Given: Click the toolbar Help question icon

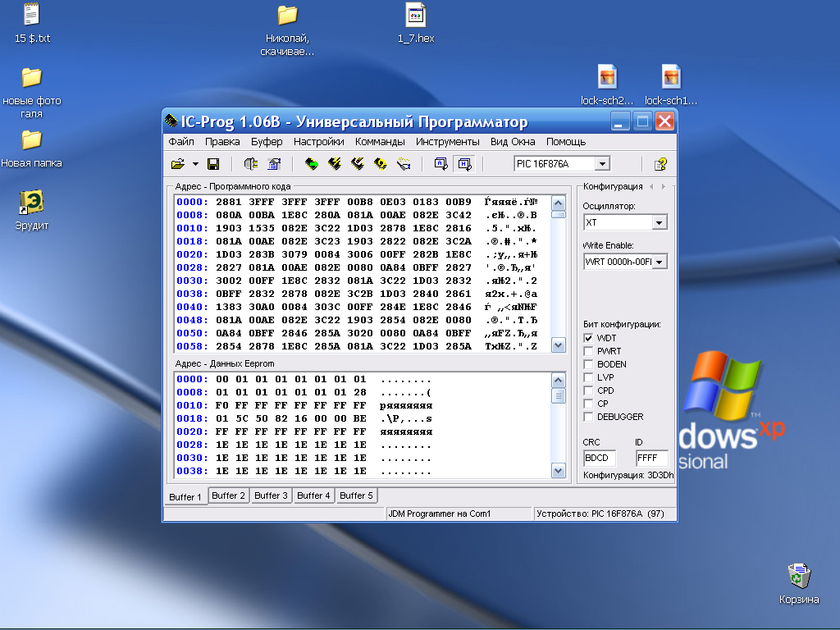Looking at the screenshot, I should (660, 164).
